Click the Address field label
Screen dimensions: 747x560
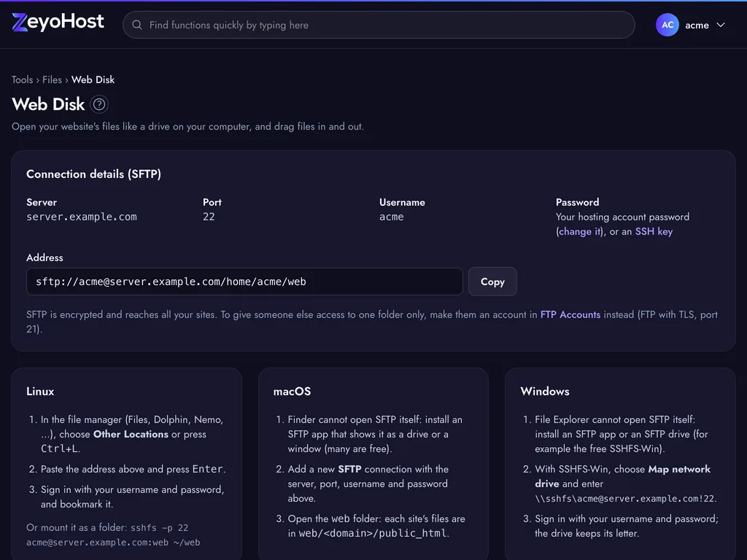pos(44,257)
